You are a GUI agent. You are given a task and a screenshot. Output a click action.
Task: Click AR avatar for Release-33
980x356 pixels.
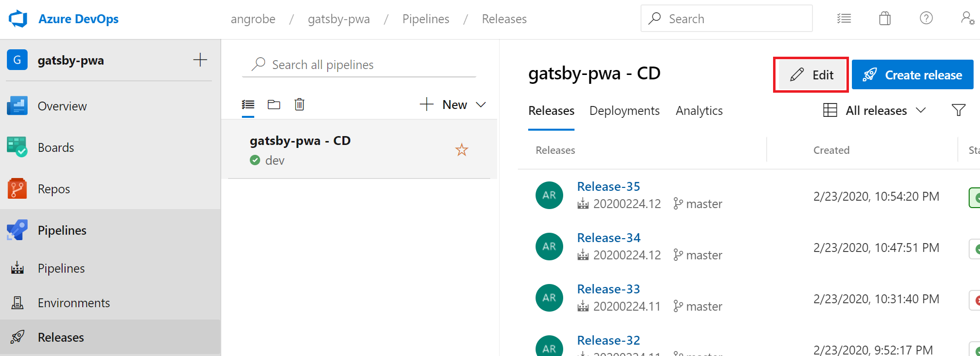click(549, 298)
